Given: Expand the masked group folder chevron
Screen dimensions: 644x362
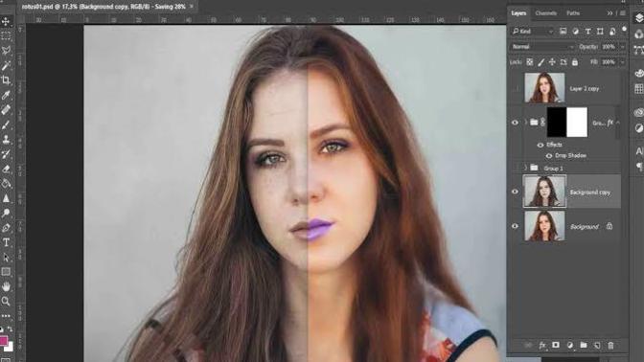Looking at the screenshot, I should coord(526,123).
